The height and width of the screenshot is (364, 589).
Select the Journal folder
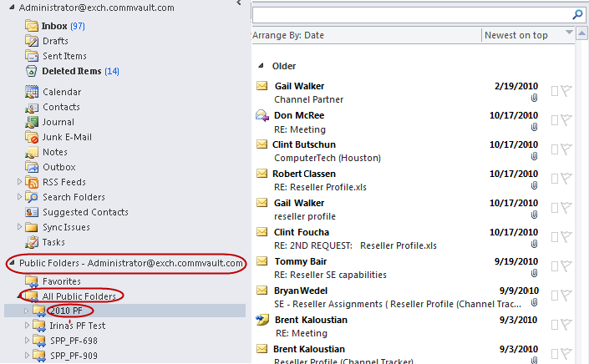[x=58, y=122]
